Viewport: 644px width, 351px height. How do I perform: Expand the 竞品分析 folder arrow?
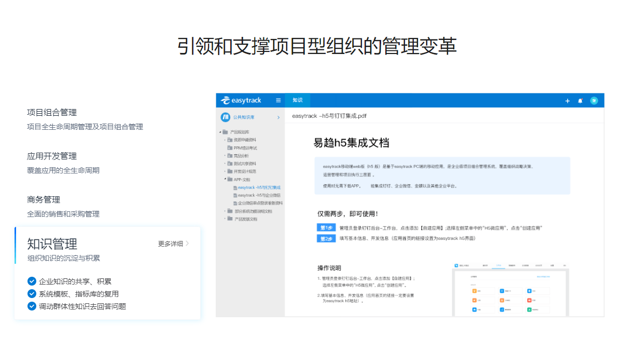pos(225,156)
